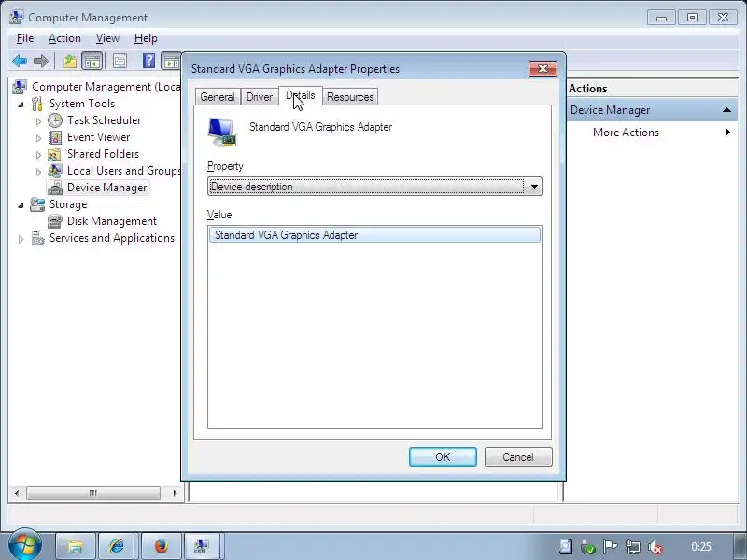
Task: Expand Local Users and Groups node
Action: coord(38,172)
